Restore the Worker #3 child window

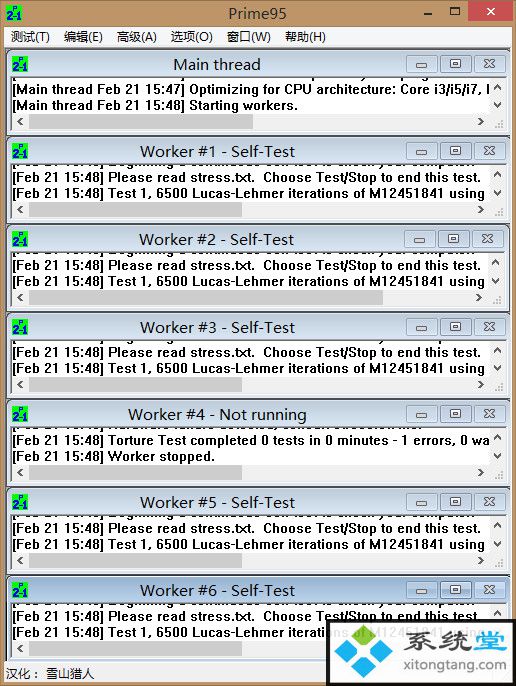tap(456, 327)
